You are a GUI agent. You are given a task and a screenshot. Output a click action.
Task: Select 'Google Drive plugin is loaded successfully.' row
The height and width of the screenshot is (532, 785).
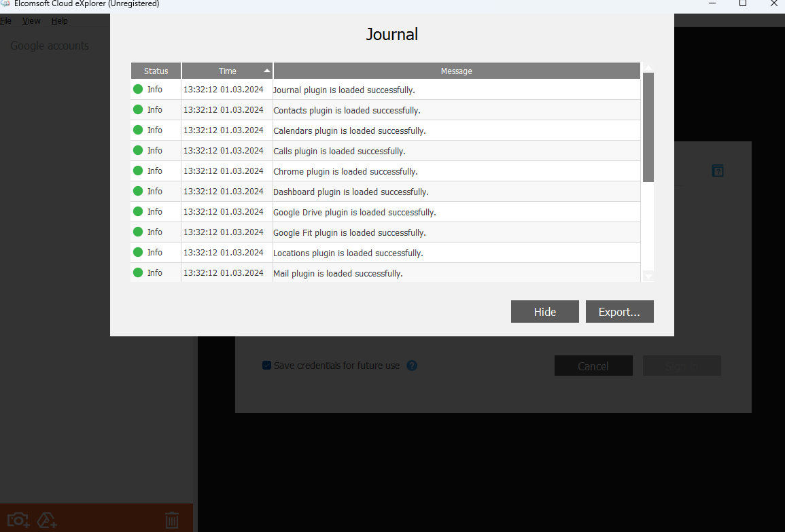coord(385,212)
